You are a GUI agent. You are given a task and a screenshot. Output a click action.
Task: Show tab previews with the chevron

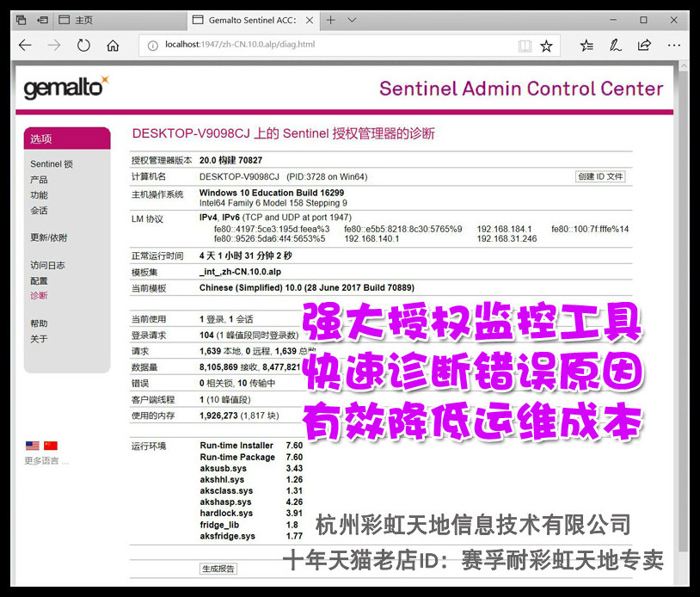click(x=352, y=20)
